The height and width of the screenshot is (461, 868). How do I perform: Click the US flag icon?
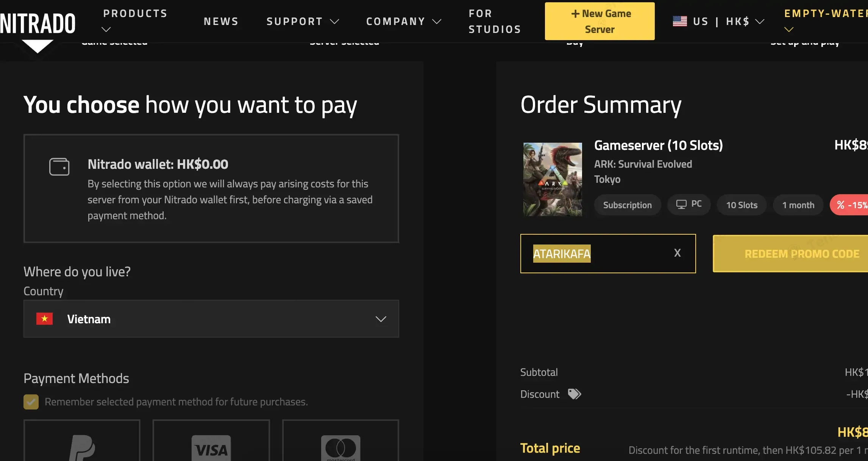679,21
